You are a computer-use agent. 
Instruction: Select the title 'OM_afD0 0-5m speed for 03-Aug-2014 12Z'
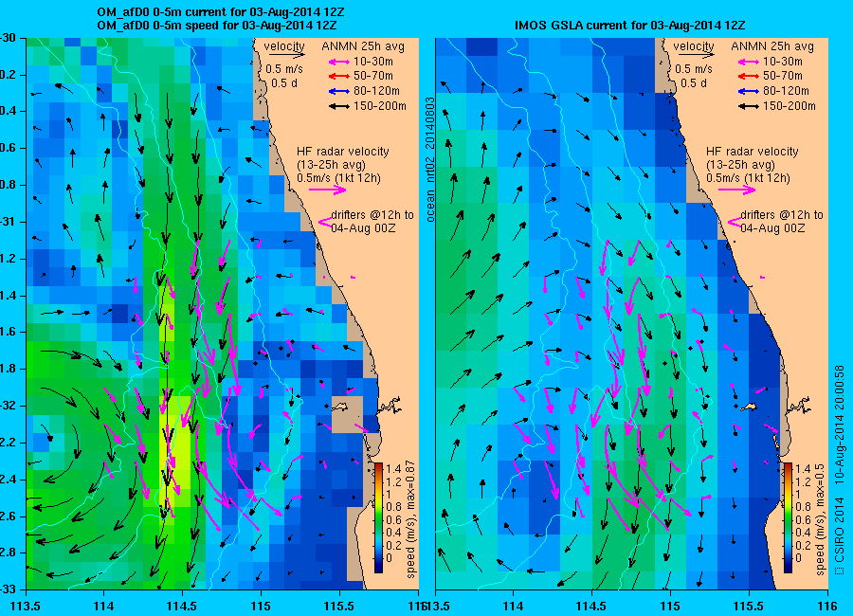[216, 26]
